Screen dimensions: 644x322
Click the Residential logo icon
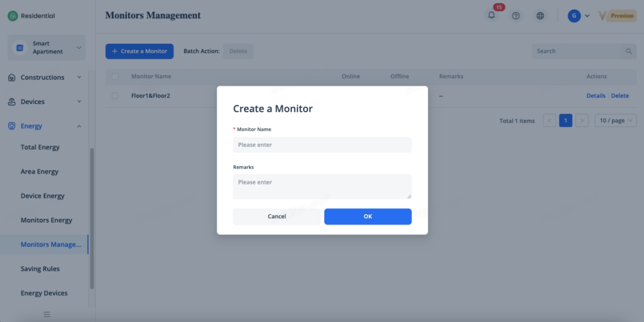click(13, 16)
